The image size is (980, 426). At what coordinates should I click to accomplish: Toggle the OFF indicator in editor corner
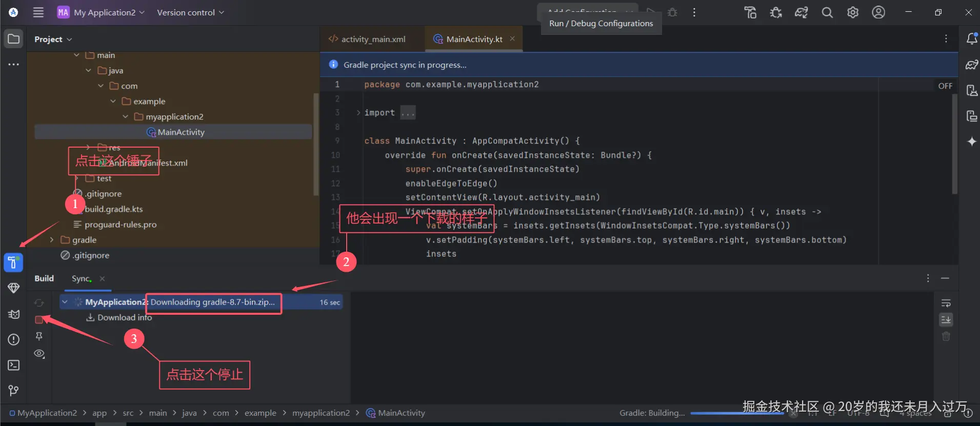[x=945, y=86]
